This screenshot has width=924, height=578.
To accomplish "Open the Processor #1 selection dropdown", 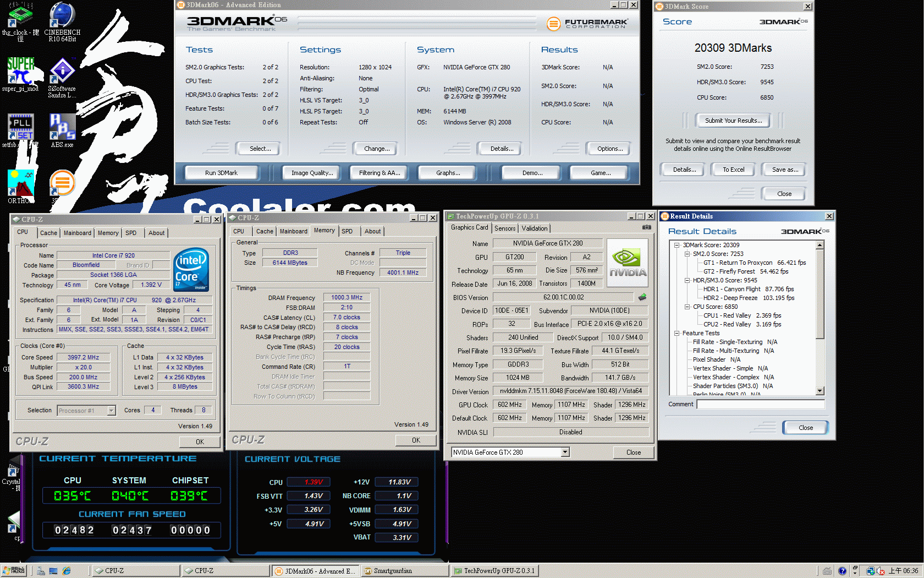I will tap(111, 411).
